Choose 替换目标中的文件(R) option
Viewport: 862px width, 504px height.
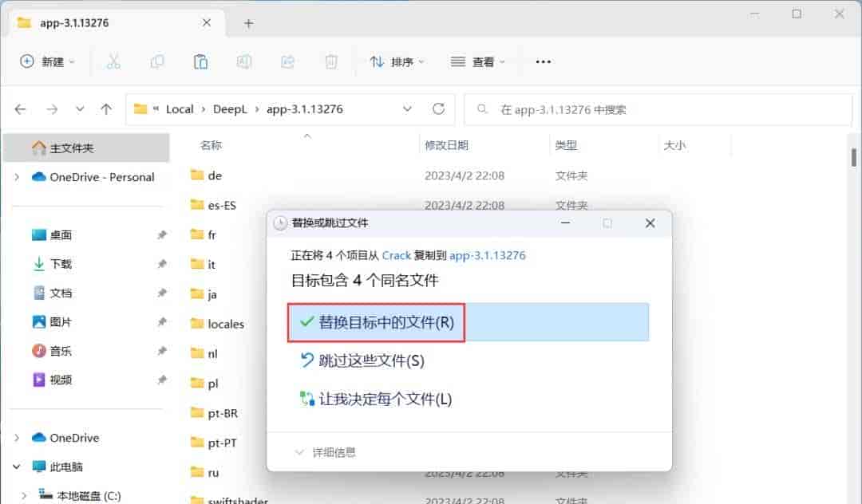[469, 322]
